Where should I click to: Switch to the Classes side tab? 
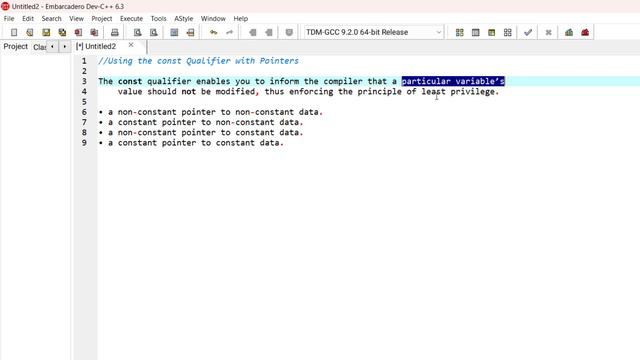click(39, 47)
